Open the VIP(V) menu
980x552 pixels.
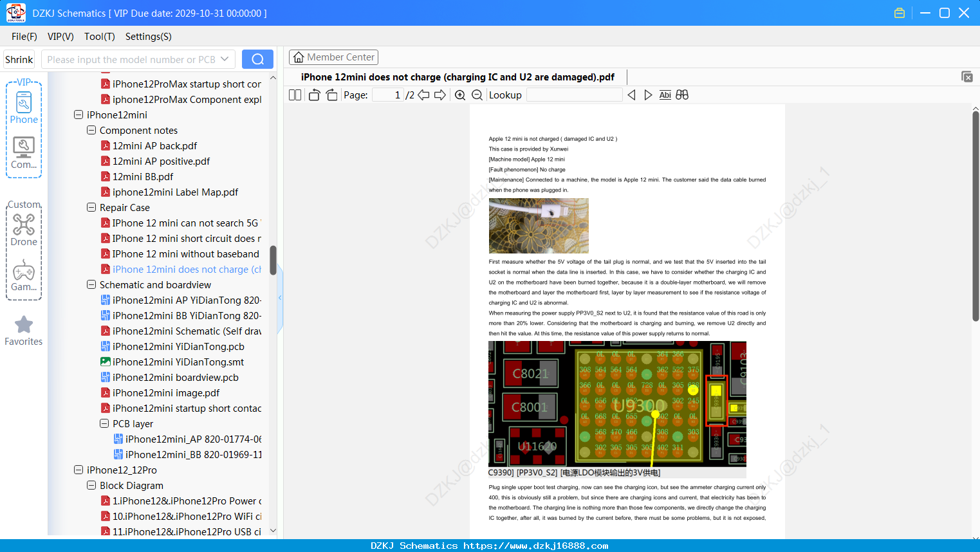[x=60, y=37]
